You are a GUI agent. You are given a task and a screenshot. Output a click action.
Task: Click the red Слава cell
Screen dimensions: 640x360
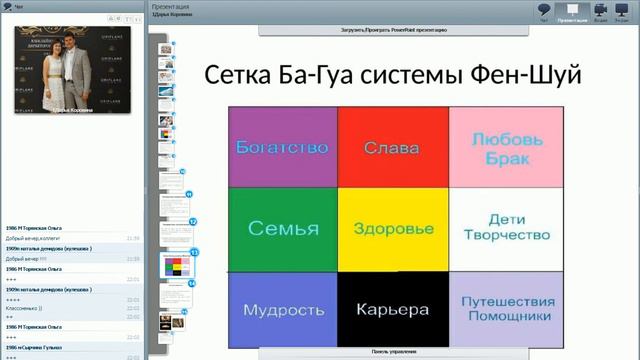[x=393, y=147]
